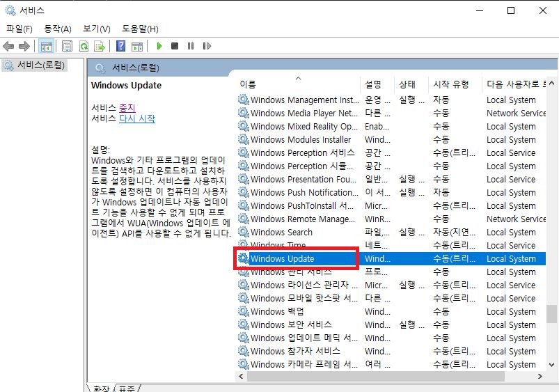Switch to the 확장 tab
This screenshot has width=559, height=392.
tap(101, 389)
